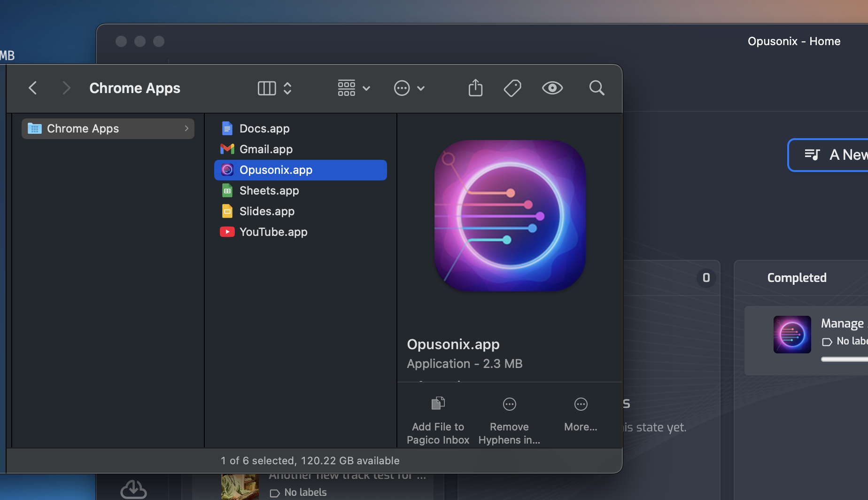Open the Action ellipsis menu in toolbar
Viewport: 868px width, 500px height.
click(x=402, y=88)
